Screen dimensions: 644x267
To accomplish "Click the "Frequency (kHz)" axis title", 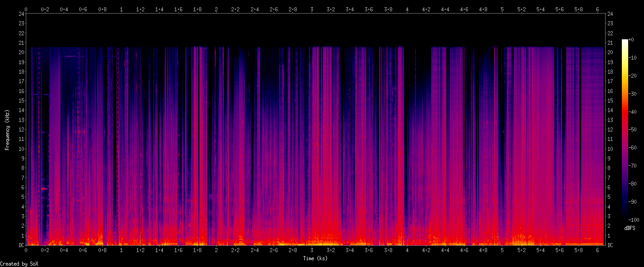I will tap(7, 129).
